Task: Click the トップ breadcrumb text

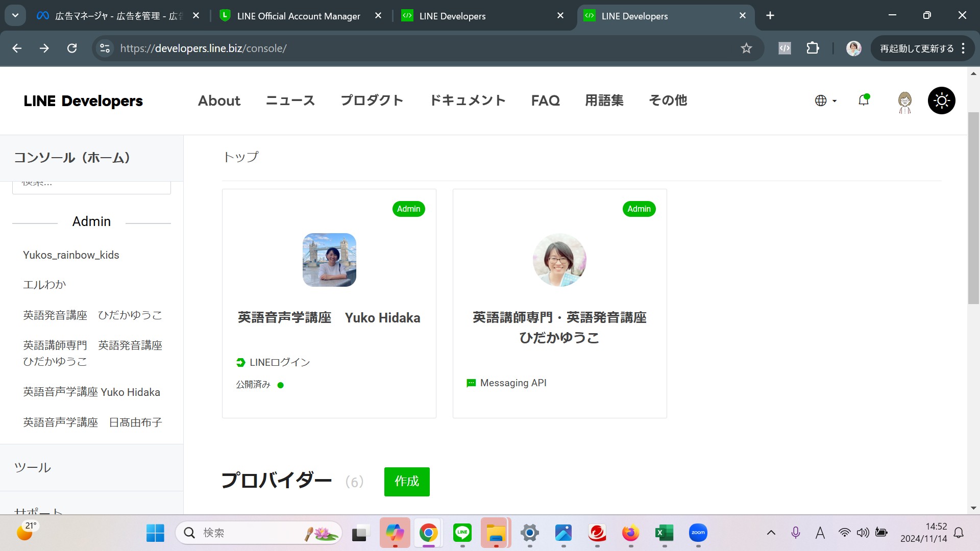Action: tap(241, 157)
